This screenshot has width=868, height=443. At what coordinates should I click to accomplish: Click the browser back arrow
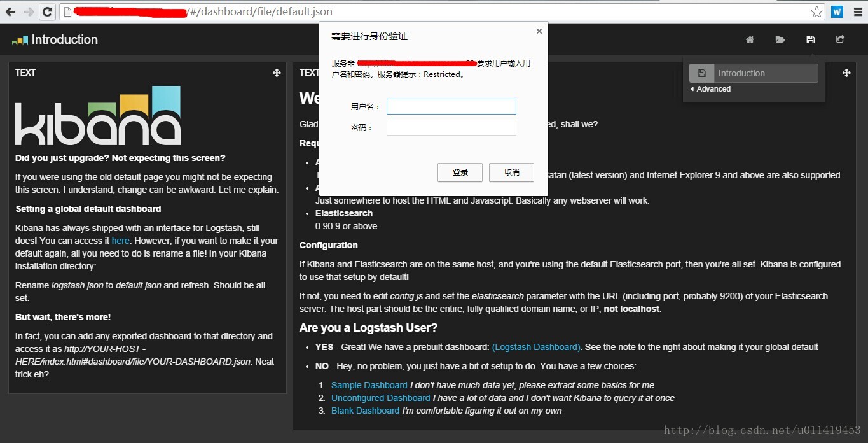[x=11, y=11]
